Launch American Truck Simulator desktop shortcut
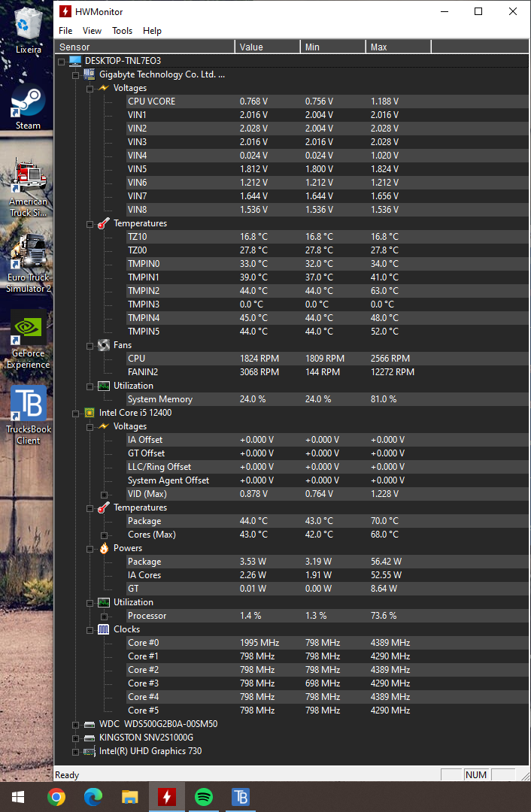The image size is (531, 812). tap(28, 186)
